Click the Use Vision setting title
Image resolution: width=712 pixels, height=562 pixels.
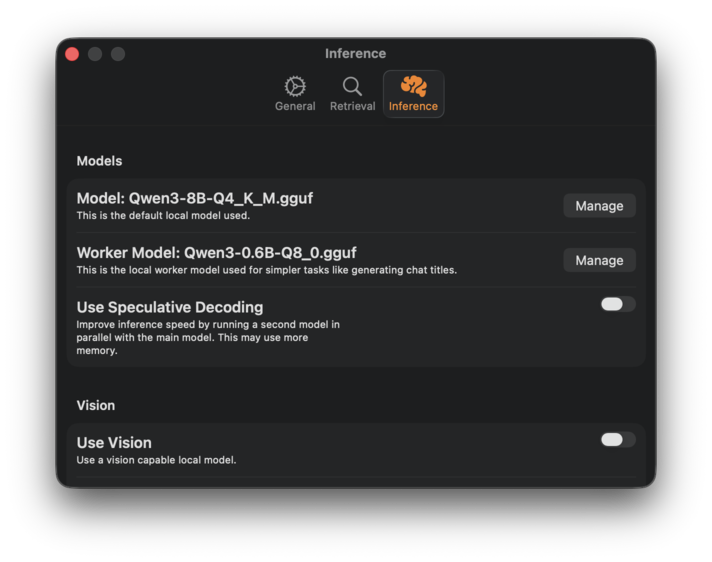coord(114,443)
